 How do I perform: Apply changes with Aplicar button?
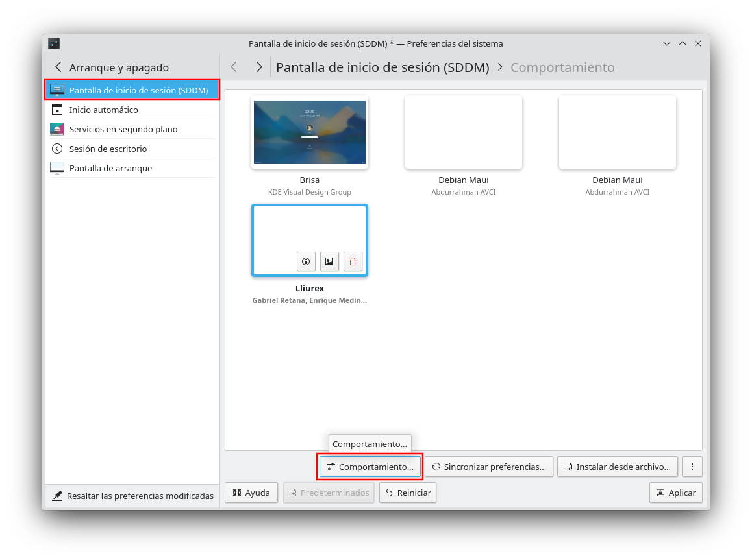pyautogui.click(x=675, y=493)
